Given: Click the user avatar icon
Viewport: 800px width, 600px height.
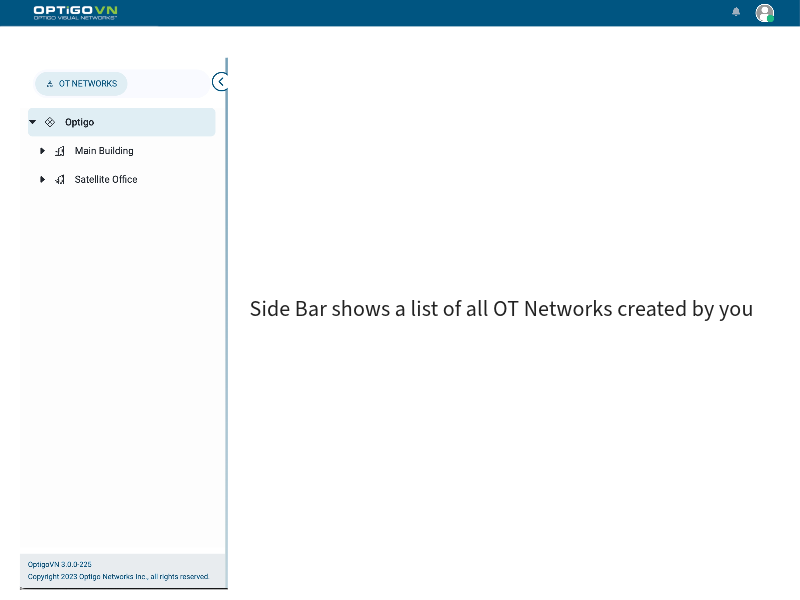Looking at the screenshot, I should 765,13.
